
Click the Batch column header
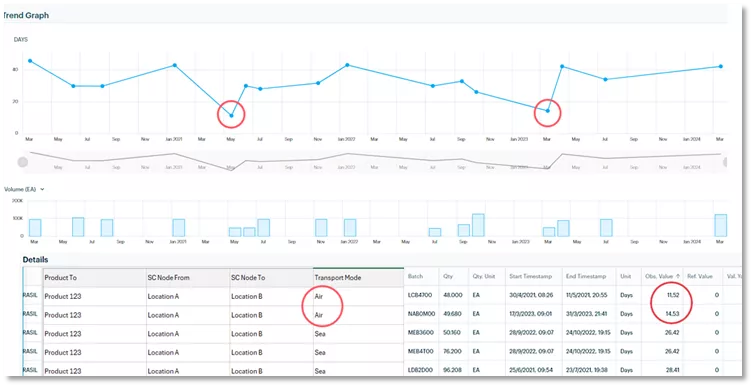click(x=421, y=277)
